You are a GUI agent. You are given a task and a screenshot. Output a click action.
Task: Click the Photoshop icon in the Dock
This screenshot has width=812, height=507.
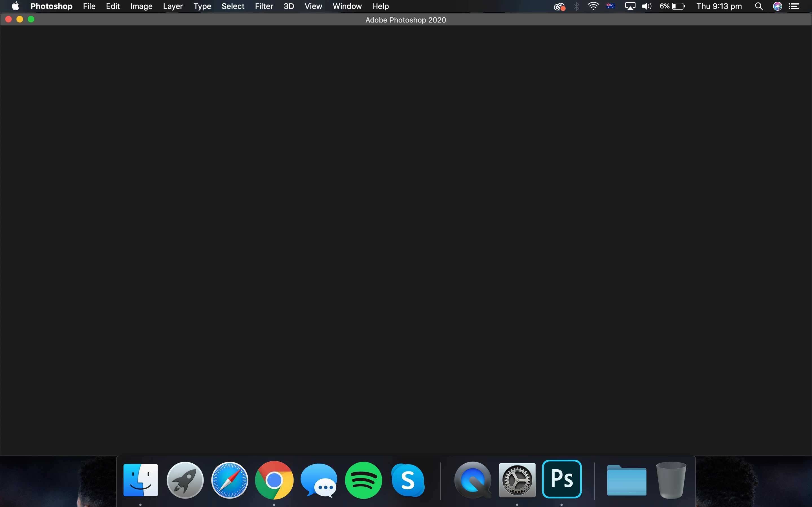point(562,479)
